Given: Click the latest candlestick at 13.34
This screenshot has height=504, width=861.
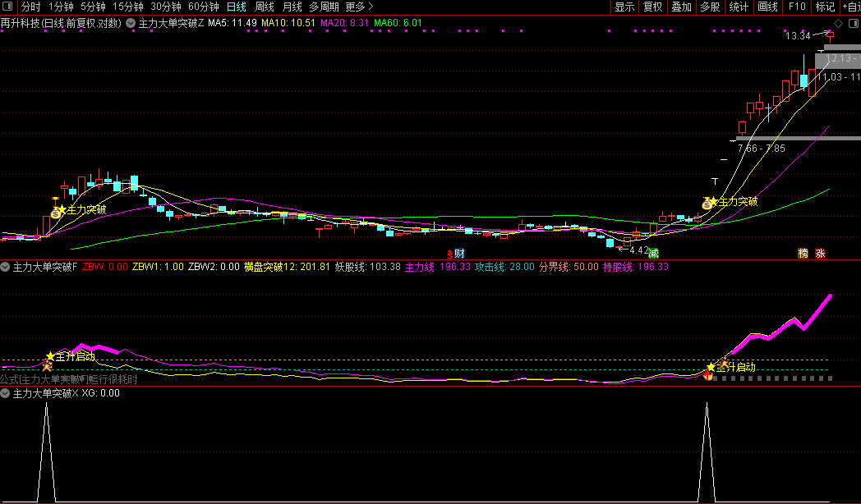Looking at the screenshot, I should (830, 37).
